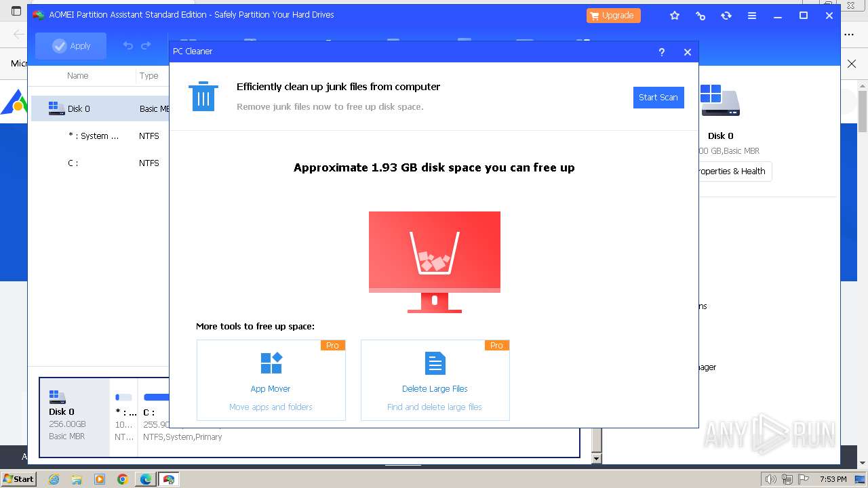Screen dimensions: 868x488
Task: Click the Upgrade button
Action: (x=613, y=16)
